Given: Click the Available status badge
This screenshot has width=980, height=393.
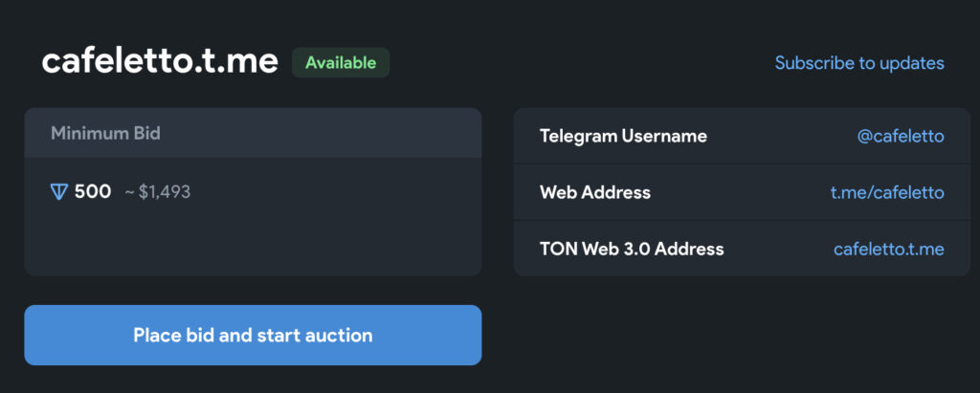Looking at the screenshot, I should coord(341,62).
